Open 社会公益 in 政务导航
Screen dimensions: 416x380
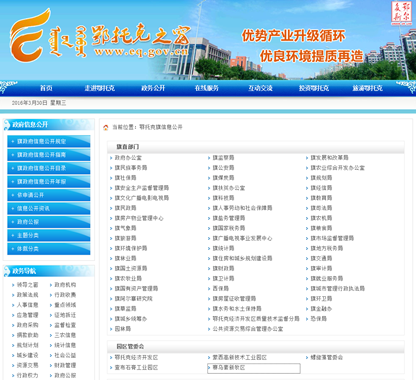65,355
